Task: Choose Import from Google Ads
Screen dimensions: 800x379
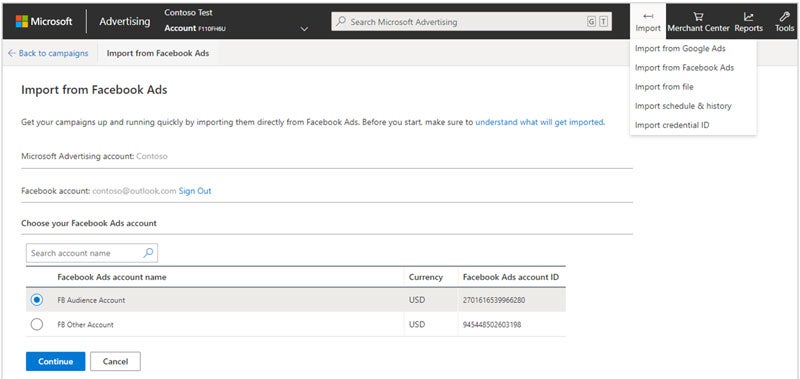Action: [680, 48]
